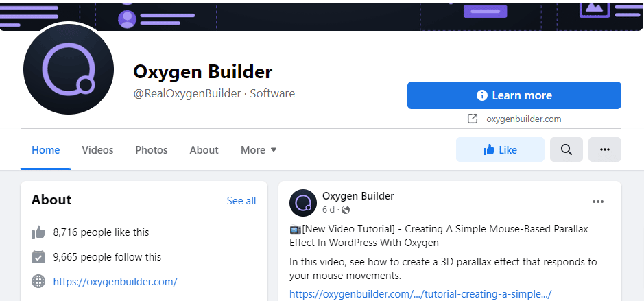The height and width of the screenshot is (301, 644).
Task: Click 9,665 people follow this text
Action: tap(107, 257)
